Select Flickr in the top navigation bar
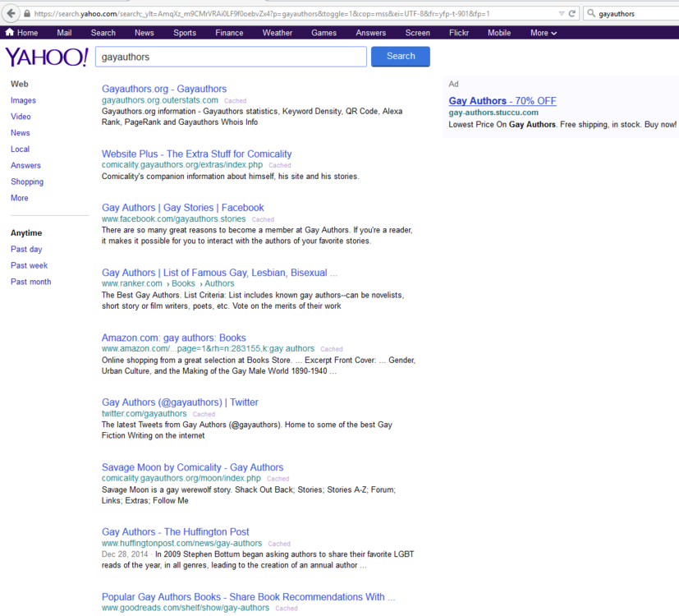The width and height of the screenshot is (679, 616). (x=459, y=33)
